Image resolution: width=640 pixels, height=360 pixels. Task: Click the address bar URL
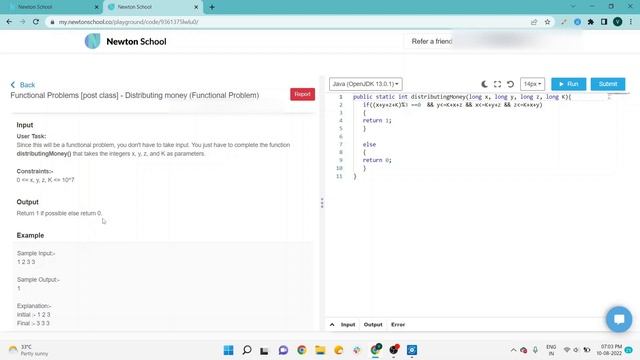128,22
